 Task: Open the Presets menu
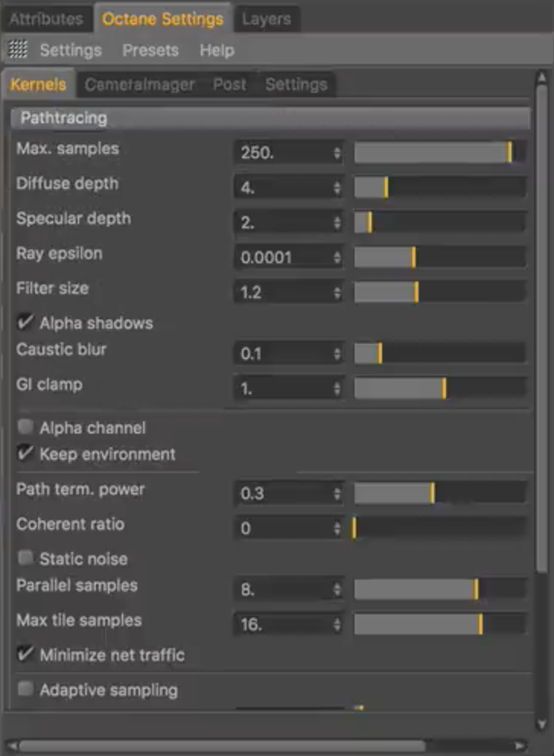click(x=150, y=51)
